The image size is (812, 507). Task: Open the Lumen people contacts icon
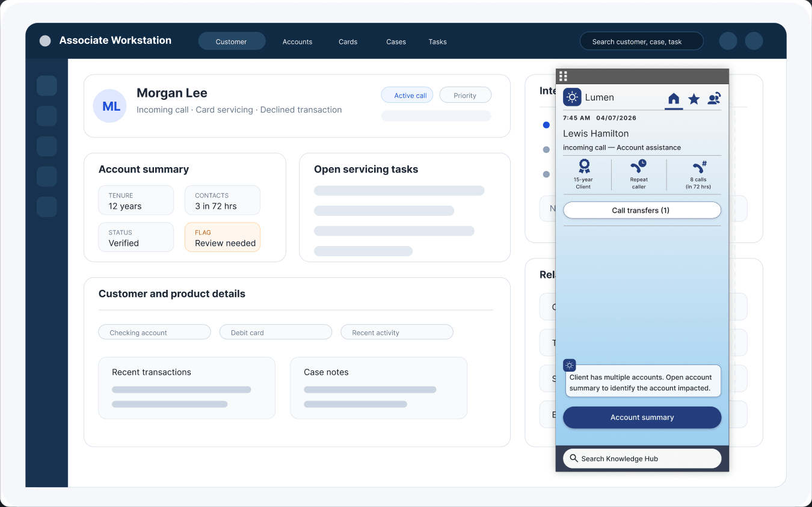point(714,99)
